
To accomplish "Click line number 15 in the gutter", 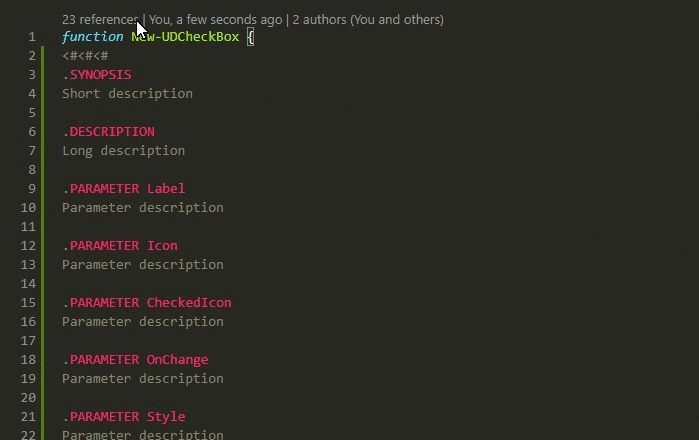I will coord(28,303).
